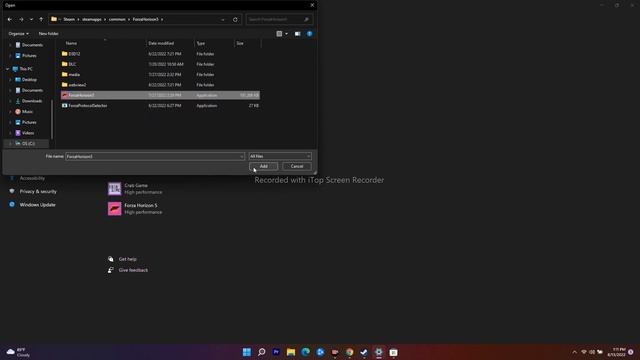Open the weather widget on taskbar

pyautogui.click(x=18, y=352)
